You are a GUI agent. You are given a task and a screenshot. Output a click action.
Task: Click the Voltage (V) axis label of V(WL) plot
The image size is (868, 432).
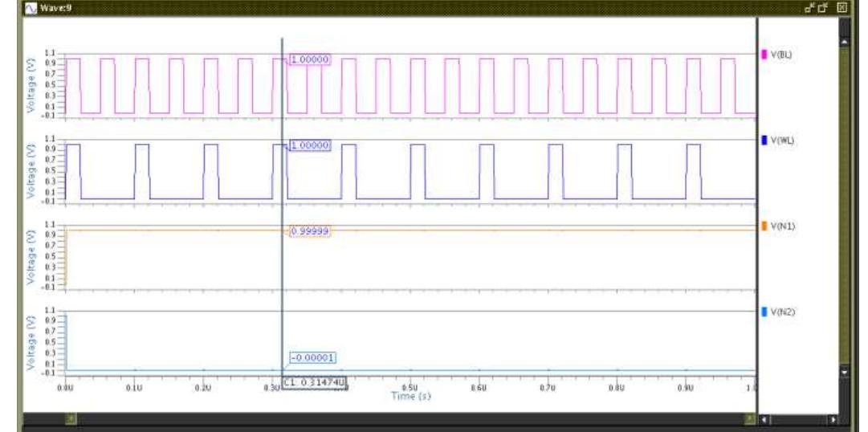31,170
